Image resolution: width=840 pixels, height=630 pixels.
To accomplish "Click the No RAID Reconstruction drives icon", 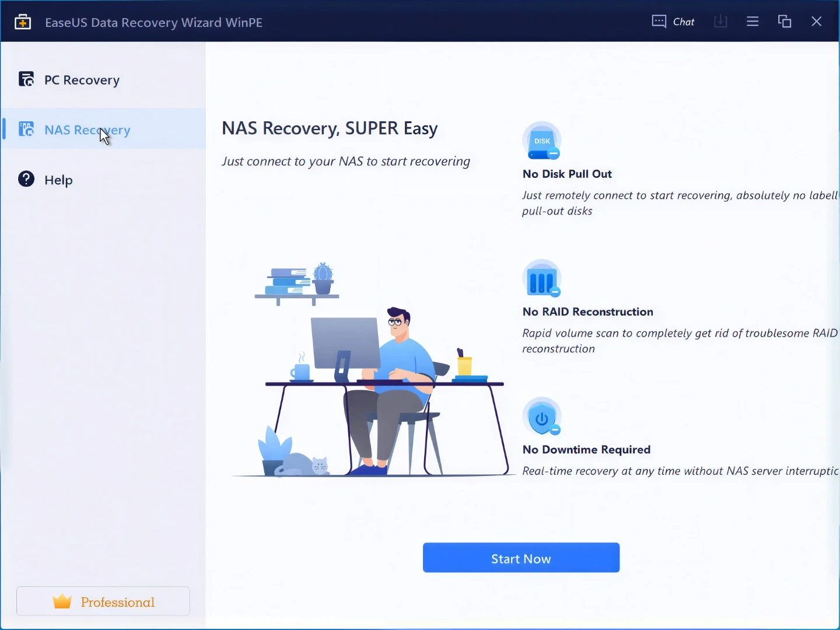I will coord(542,279).
